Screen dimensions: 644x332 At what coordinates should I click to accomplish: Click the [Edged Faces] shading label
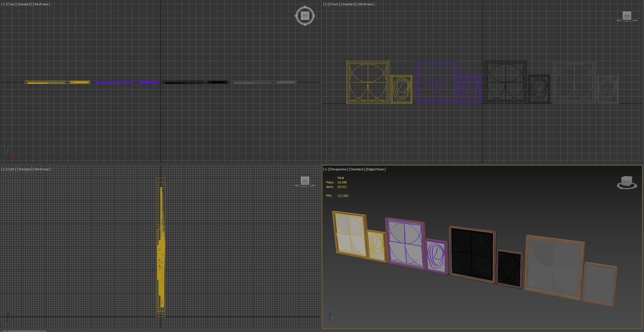(375, 169)
